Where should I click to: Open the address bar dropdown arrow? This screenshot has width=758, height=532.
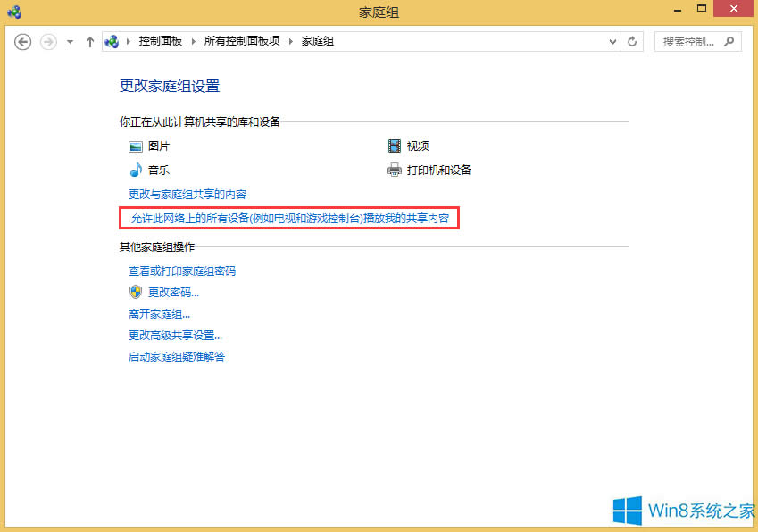coord(612,41)
